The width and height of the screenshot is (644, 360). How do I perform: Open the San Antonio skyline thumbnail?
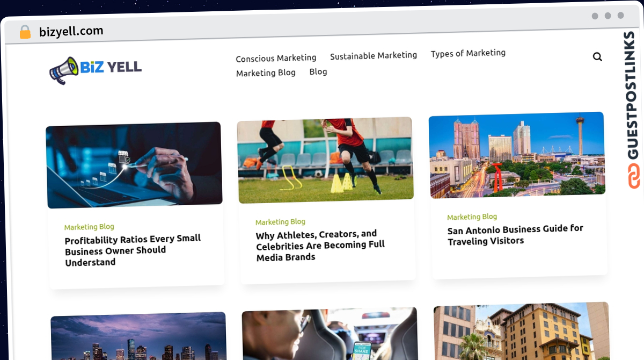click(x=517, y=155)
